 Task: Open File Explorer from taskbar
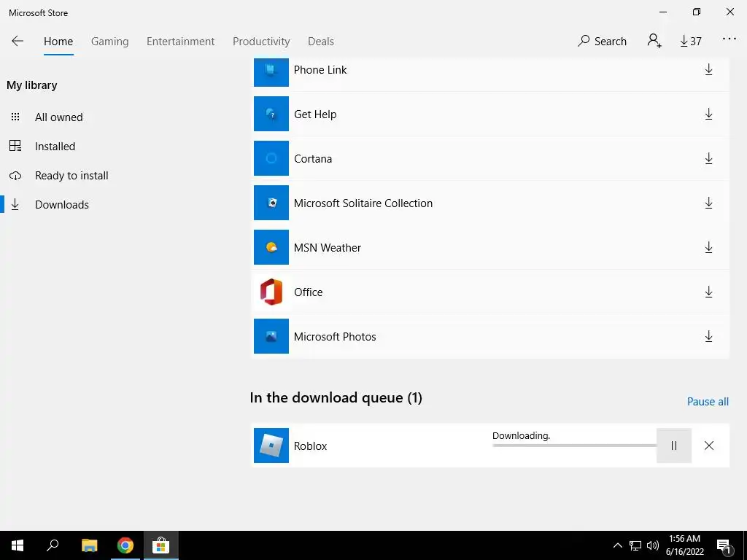(x=89, y=545)
